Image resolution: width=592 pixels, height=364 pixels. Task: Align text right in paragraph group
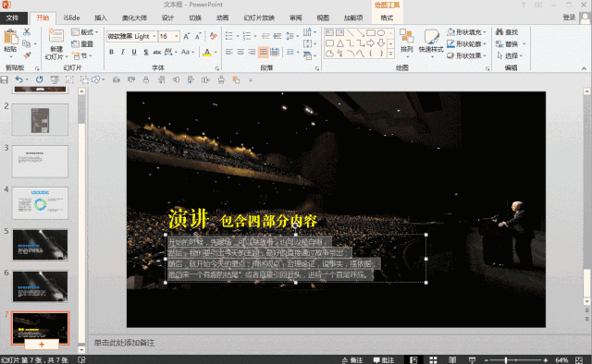point(252,52)
